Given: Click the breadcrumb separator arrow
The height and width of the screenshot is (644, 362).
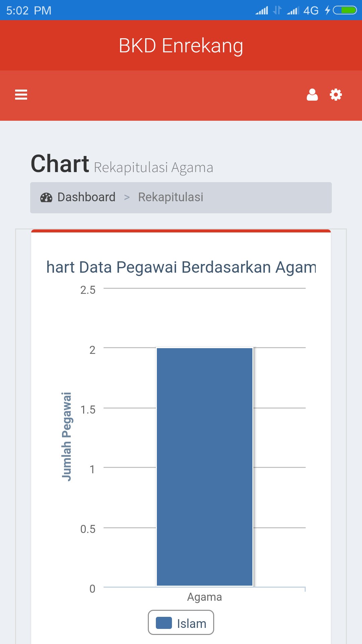Looking at the screenshot, I should point(127,198).
